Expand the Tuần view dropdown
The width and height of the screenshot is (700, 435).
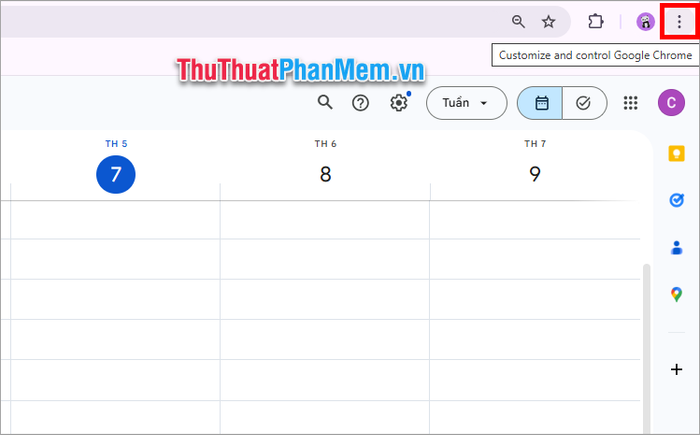pyautogui.click(x=467, y=103)
